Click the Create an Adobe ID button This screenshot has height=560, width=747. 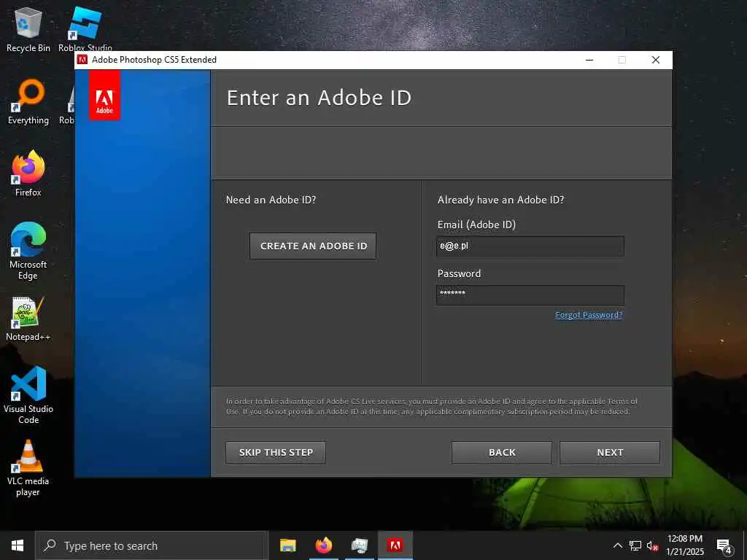point(313,246)
